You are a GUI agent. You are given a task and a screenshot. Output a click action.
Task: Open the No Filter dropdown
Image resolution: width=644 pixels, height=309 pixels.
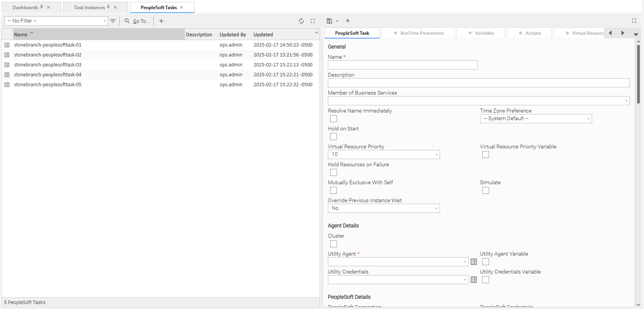[x=56, y=21]
